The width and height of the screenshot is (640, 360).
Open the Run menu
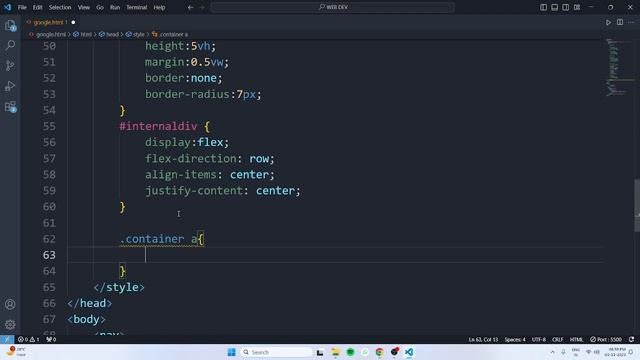point(115,7)
